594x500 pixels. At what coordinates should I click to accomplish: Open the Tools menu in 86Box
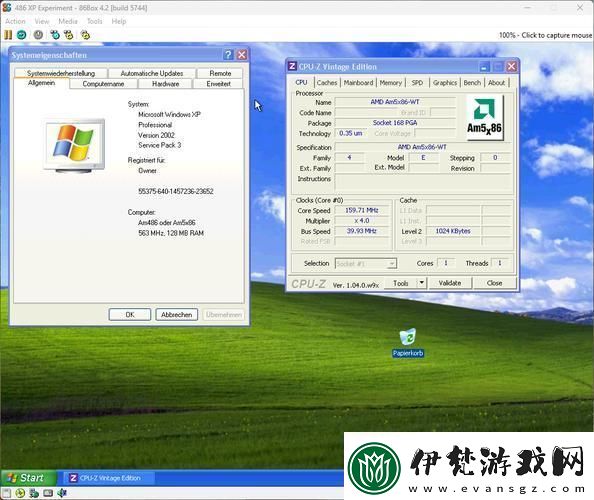(95, 21)
